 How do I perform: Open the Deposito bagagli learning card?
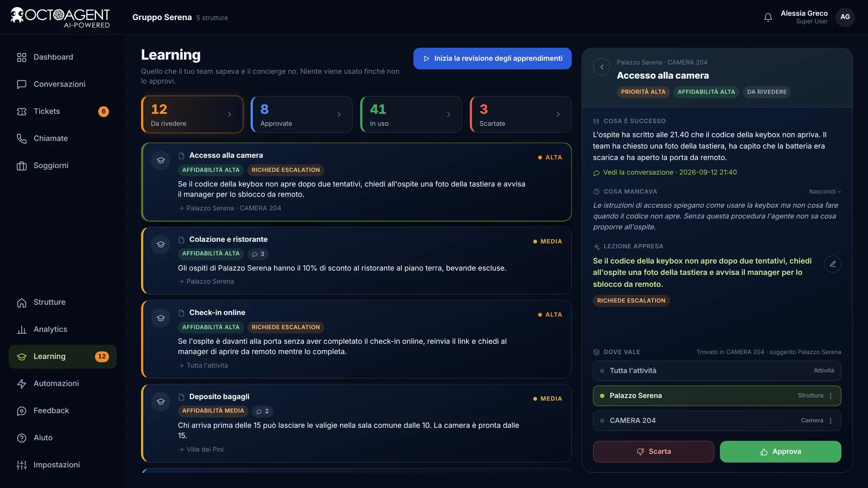[x=356, y=423]
